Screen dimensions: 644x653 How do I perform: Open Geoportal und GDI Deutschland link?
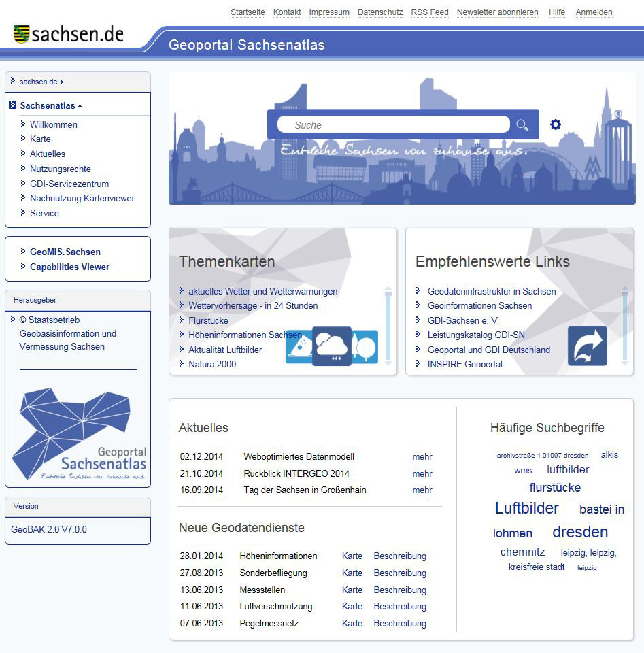click(489, 350)
